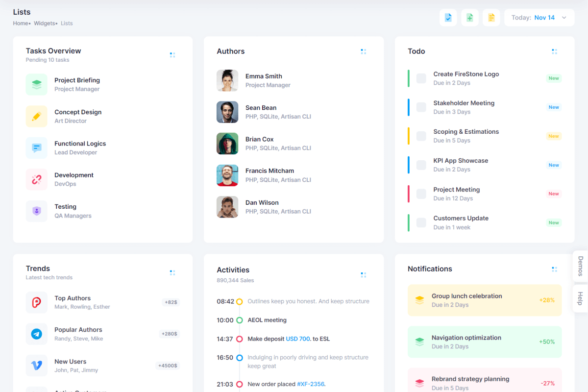This screenshot has height=392, width=588.
Task: Tick the Stakeholder Meeting checkbox
Action: [421, 107]
